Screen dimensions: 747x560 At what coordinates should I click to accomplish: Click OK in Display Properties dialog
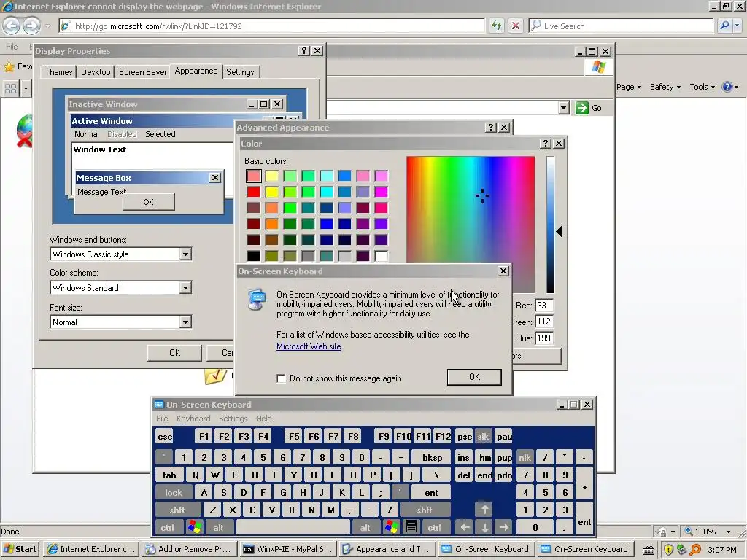pos(174,353)
